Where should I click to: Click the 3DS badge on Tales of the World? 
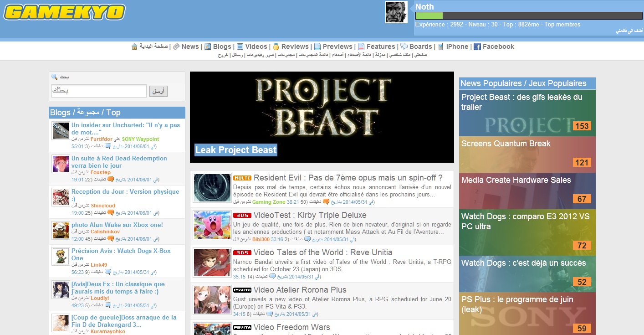click(242, 253)
